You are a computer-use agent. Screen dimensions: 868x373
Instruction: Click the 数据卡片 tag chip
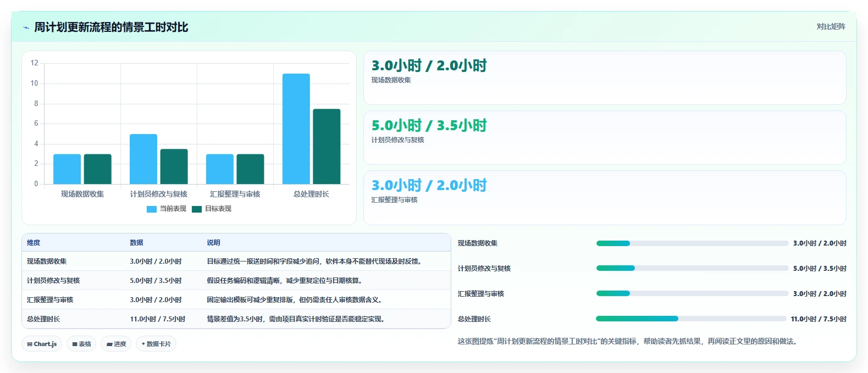click(156, 344)
